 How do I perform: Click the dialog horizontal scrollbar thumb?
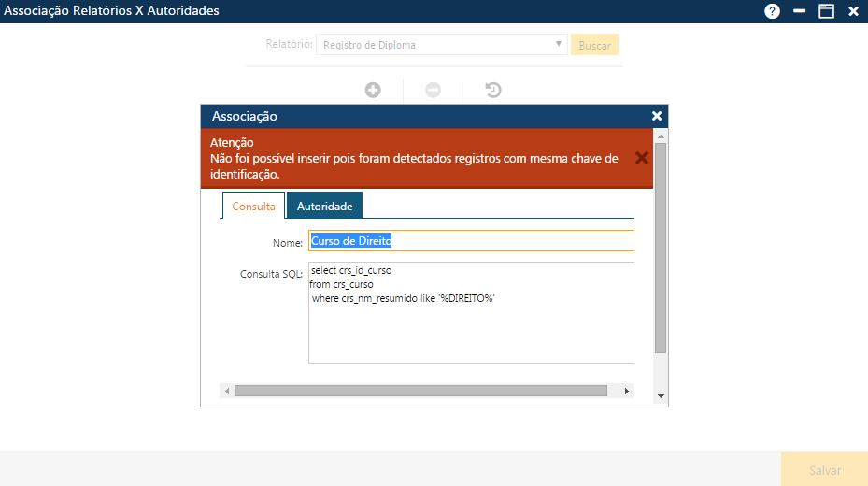point(420,391)
